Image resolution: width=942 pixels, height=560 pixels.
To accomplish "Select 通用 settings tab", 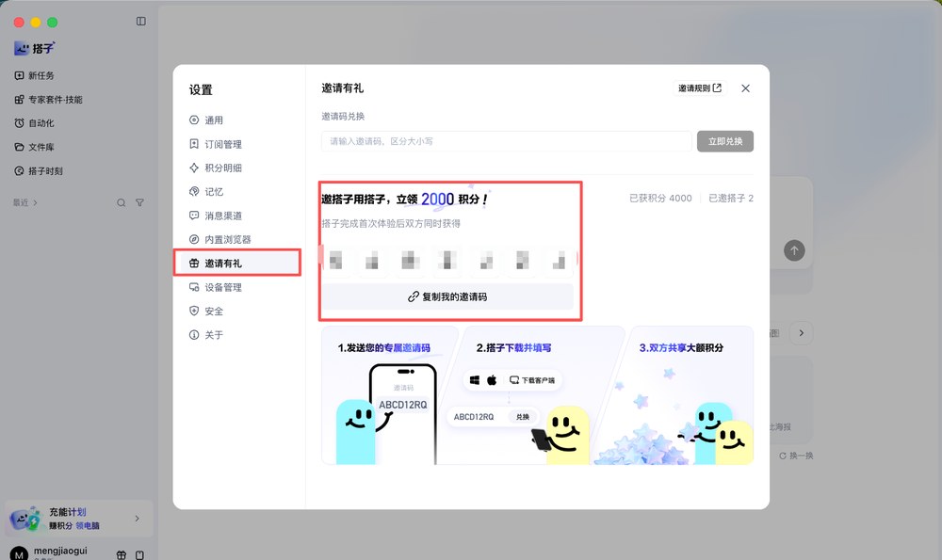I will coord(237,120).
